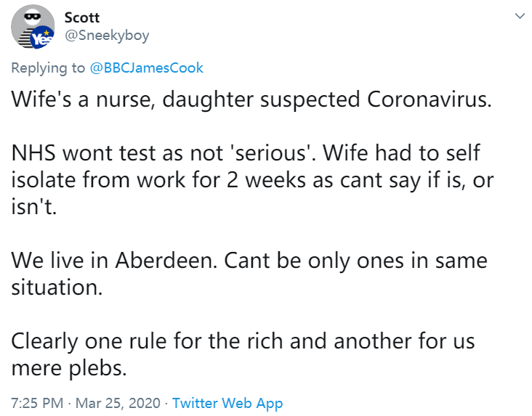The width and height of the screenshot is (532, 416).
Task: Click the 'Replying to' label
Action: tap(48, 68)
